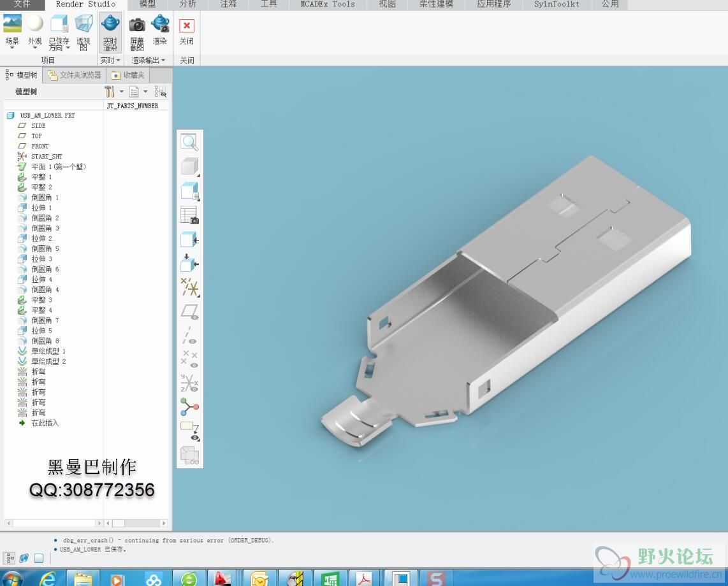
Task: Click the 在此插入 insert-here marker
Action: click(45, 423)
